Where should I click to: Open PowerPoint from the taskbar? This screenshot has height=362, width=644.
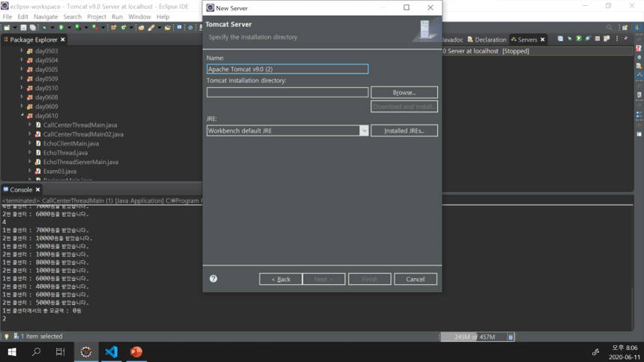click(136, 352)
